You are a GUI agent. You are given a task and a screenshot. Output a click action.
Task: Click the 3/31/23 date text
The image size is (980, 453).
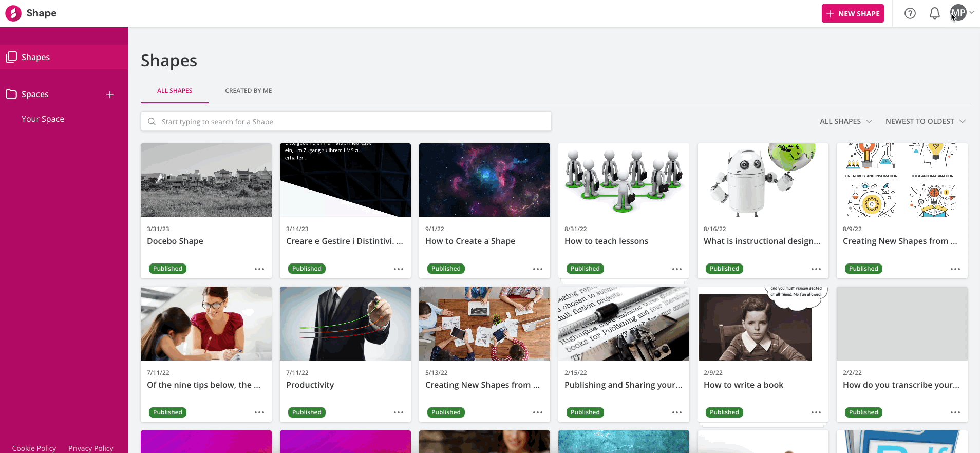click(158, 229)
